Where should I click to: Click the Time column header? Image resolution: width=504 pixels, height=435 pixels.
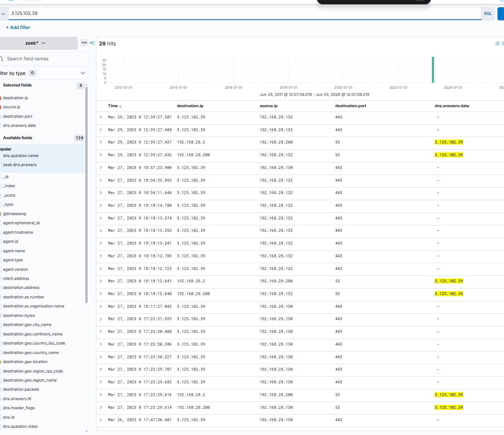[113, 106]
